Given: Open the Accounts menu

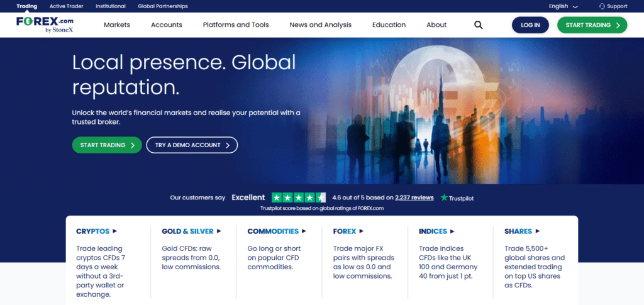Looking at the screenshot, I should 166,25.
